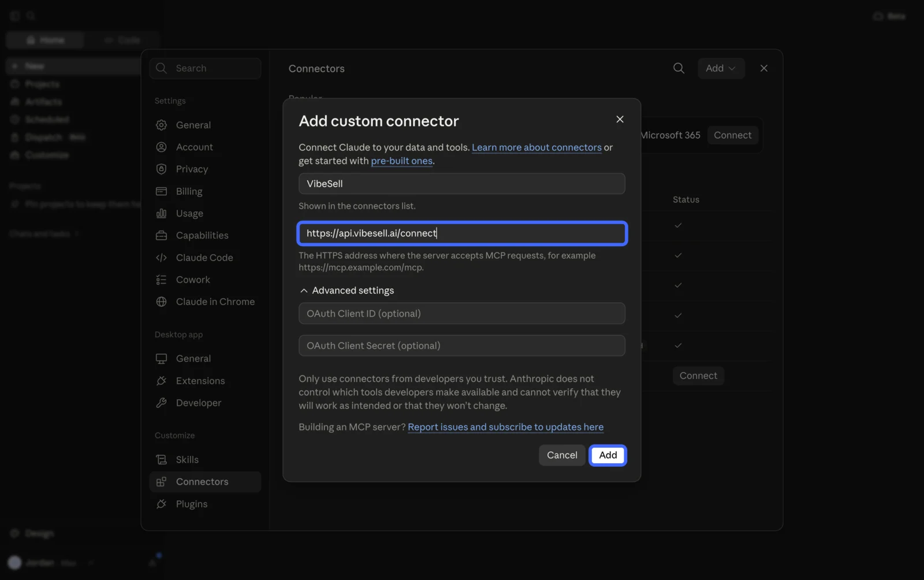Select the Extensions settings label
Image resolution: width=924 pixels, height=580 pixels.
(x=200, y=381)
